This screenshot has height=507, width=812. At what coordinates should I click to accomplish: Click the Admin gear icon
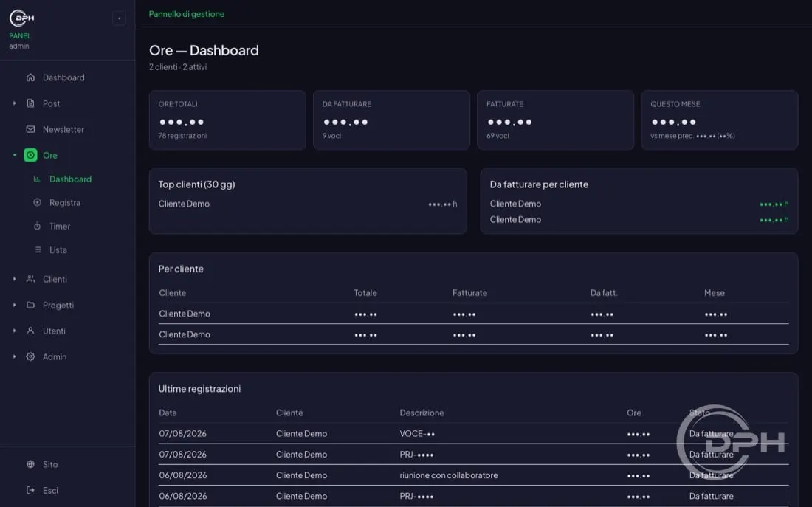point(30,356)
